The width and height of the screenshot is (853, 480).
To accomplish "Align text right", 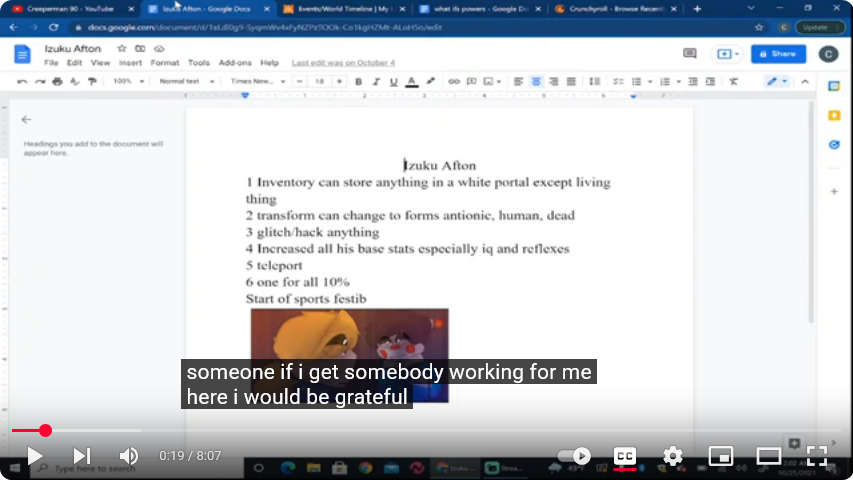I will coord(553,82).
